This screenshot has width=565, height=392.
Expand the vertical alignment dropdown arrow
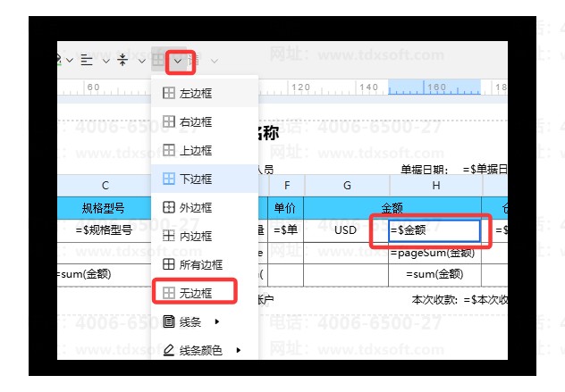coord(140,61)
